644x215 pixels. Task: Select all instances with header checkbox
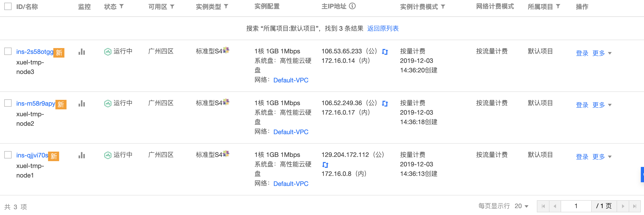(x=8, y=6)
